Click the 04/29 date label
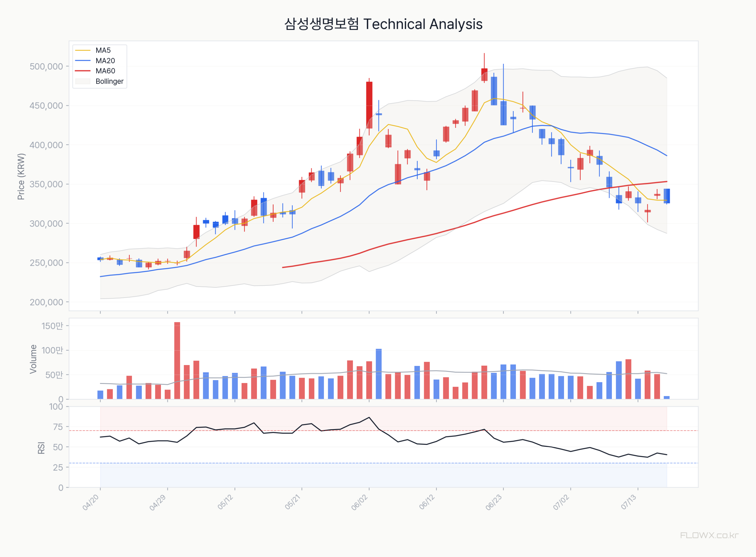This screenshot has width=756, height=557. point(158,502)
